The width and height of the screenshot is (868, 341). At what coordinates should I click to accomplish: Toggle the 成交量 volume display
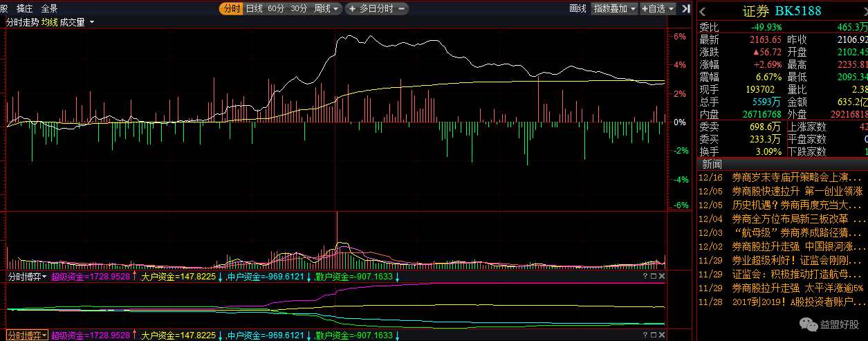pyautogui.click(x=72, y=22)
